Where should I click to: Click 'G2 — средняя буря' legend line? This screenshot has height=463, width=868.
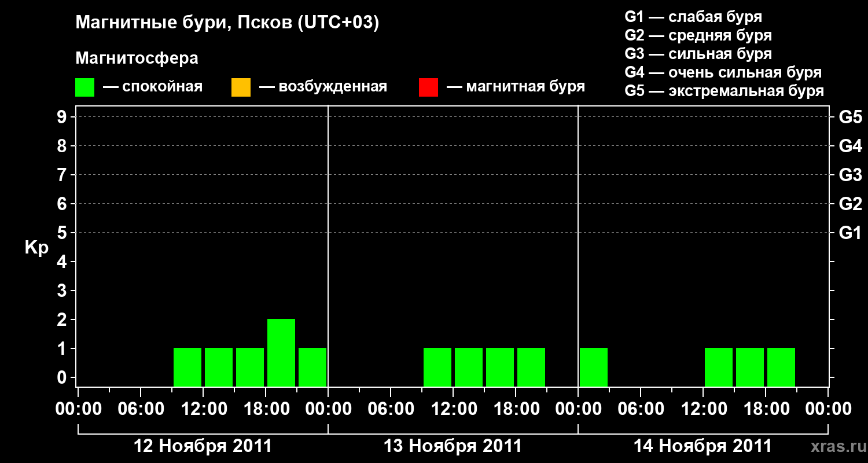click(x=698, y=35)
